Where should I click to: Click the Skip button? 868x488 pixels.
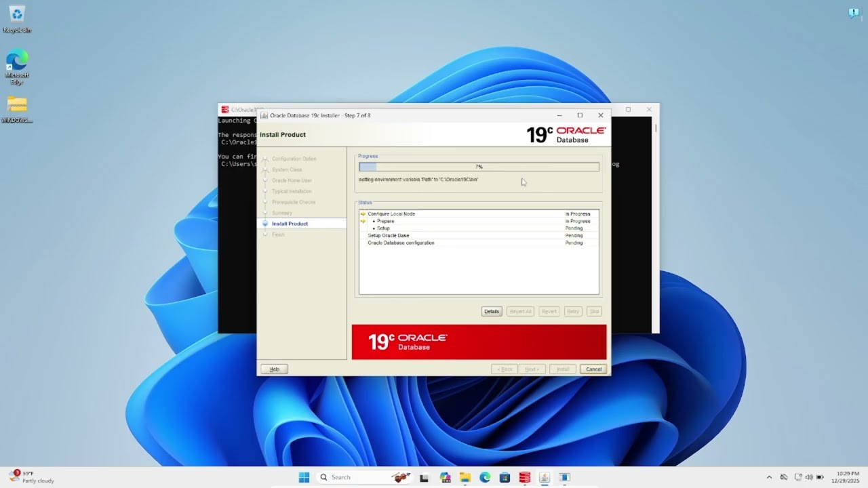coord(594,311)
